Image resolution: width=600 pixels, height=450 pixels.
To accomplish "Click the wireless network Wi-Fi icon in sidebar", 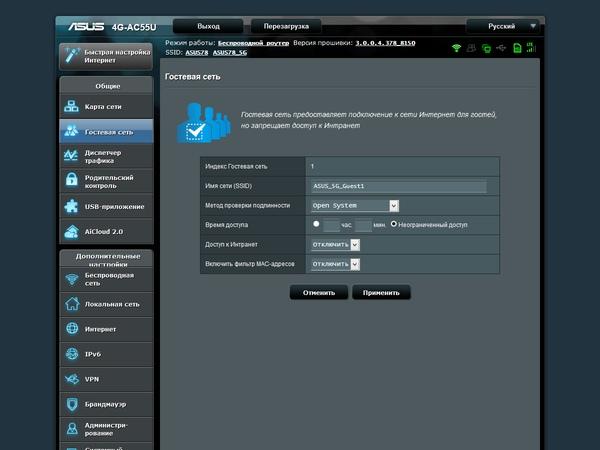I will coord(72,279).
